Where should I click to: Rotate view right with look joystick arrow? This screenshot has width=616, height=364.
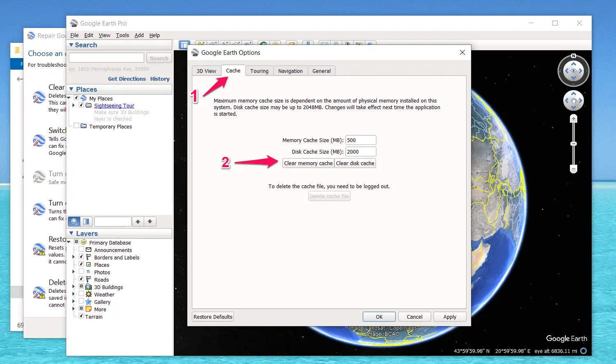(581, 71)
